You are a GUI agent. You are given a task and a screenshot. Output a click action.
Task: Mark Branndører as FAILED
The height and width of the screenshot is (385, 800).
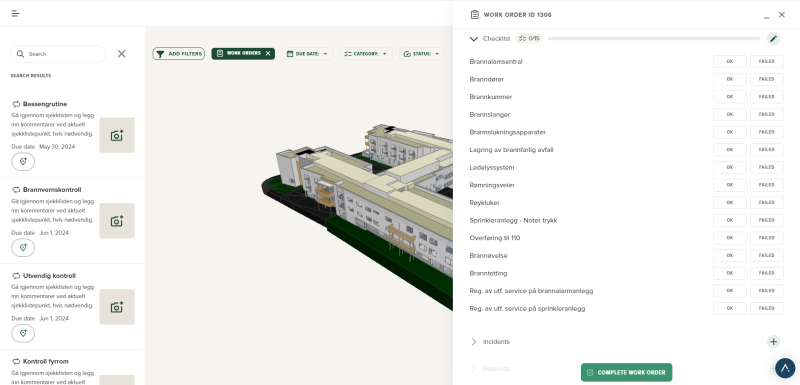[x=766, y=79]
